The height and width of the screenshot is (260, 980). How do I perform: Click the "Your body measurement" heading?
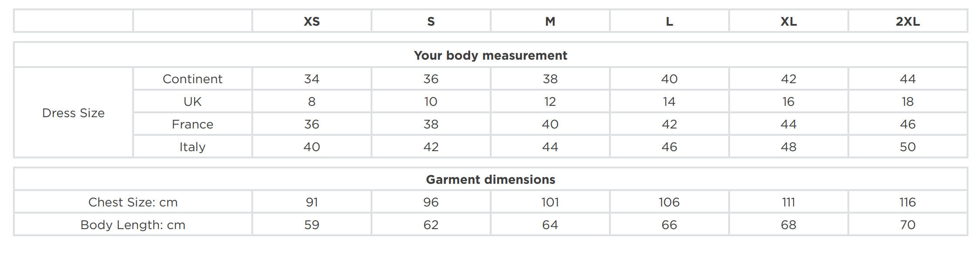tap(490, 55)
